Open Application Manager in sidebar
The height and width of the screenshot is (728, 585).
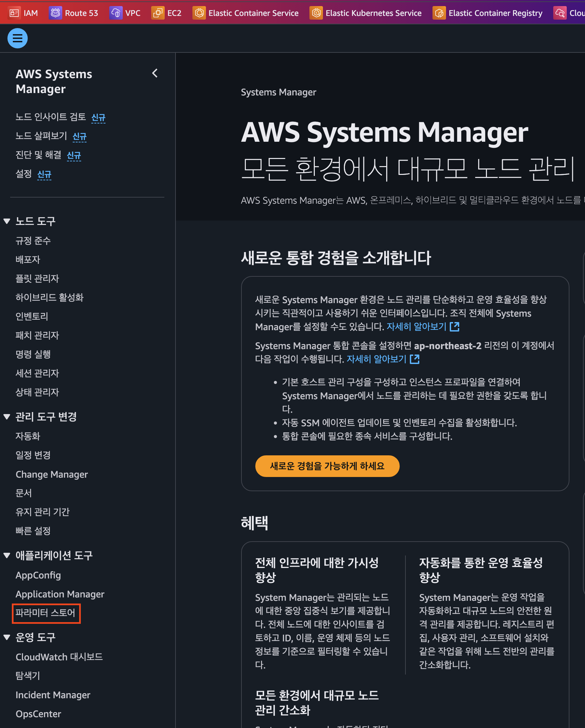click(x=60, y=594)
